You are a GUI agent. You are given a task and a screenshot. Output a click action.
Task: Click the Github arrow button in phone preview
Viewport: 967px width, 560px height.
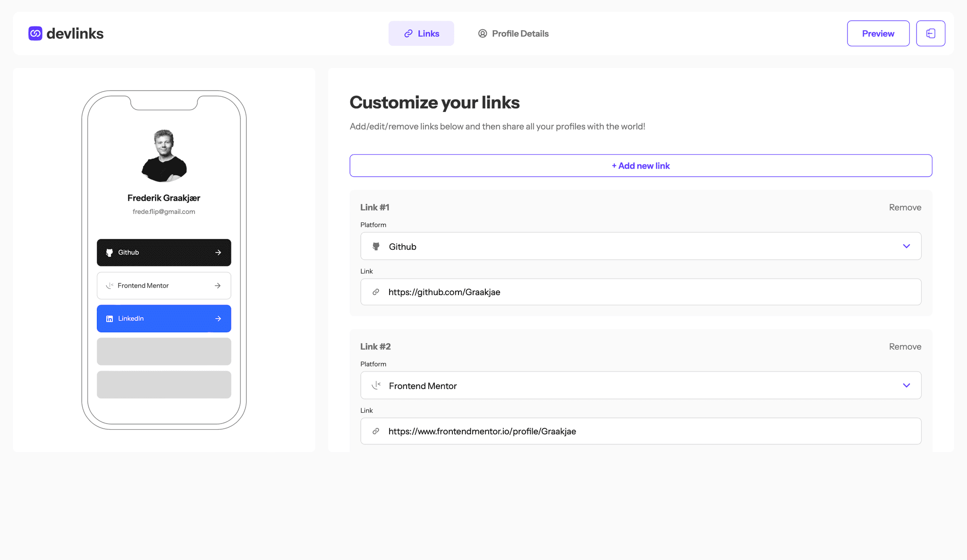tap(218, 252)
